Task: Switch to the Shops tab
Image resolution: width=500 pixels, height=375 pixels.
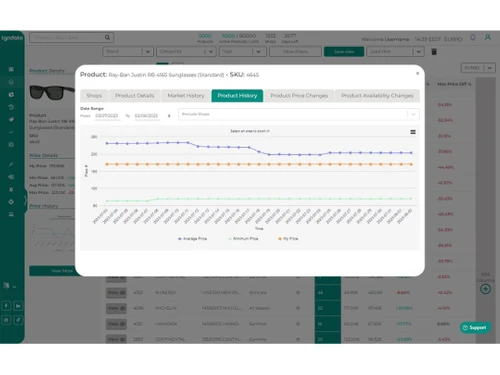Action: [94, 96]
